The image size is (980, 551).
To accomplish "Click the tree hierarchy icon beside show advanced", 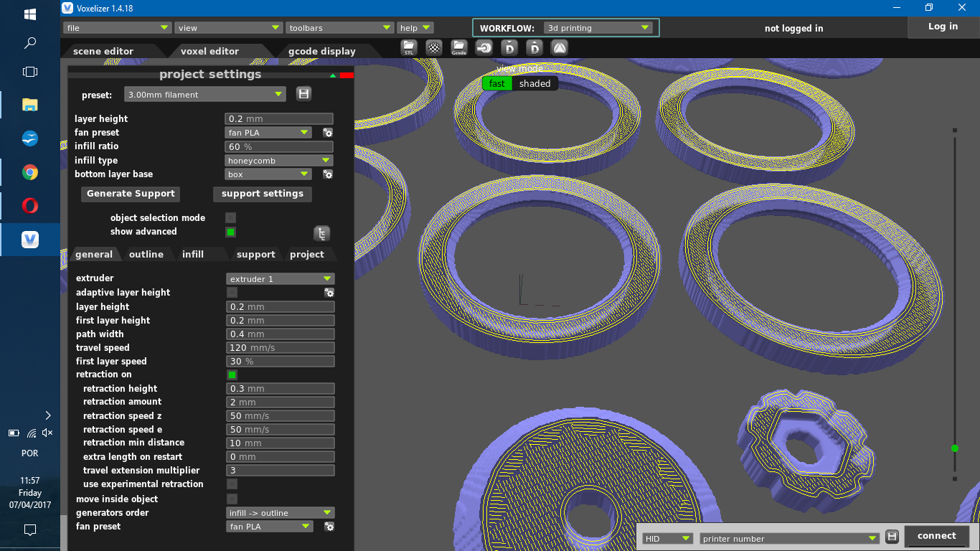I will [x=322, y=234].
